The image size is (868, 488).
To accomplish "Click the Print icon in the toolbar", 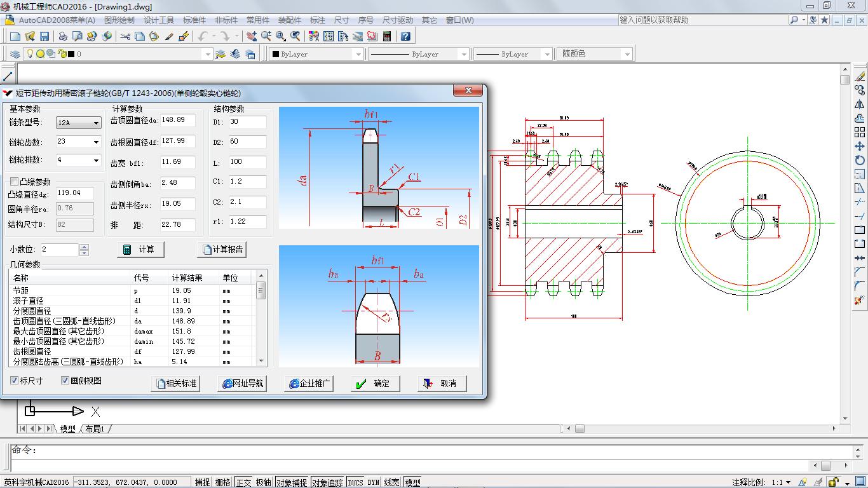I will (63, 36).
